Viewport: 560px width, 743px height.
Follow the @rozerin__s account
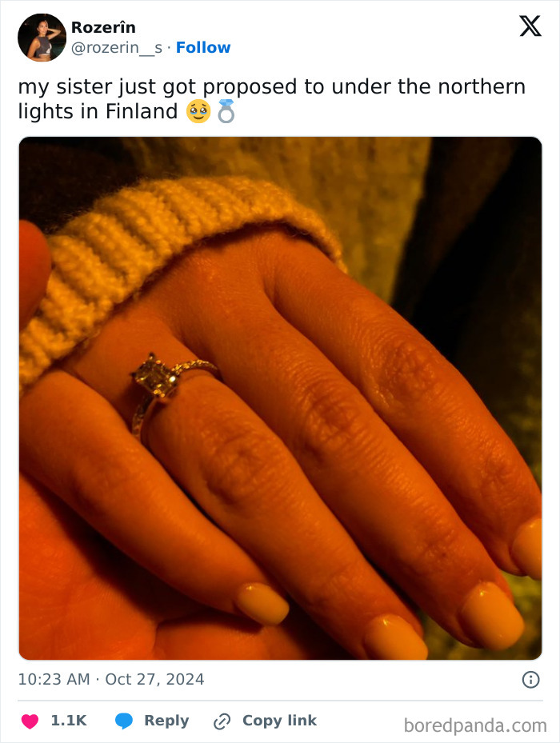(x=203, y=47)
